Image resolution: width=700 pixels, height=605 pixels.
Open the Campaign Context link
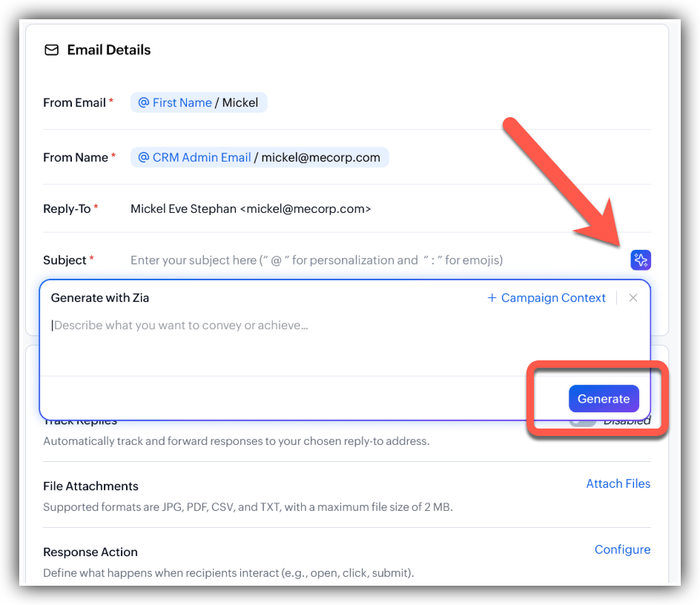click(547, 298)
